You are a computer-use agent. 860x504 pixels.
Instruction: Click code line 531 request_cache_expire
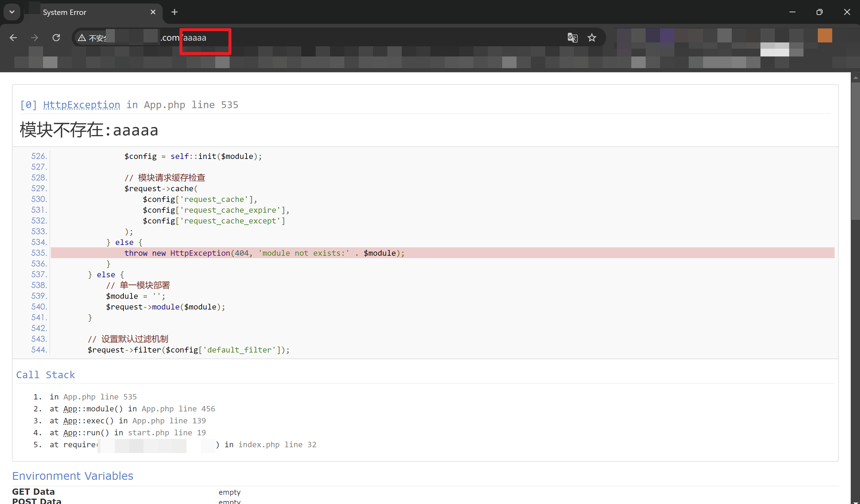tap(216, 210)
